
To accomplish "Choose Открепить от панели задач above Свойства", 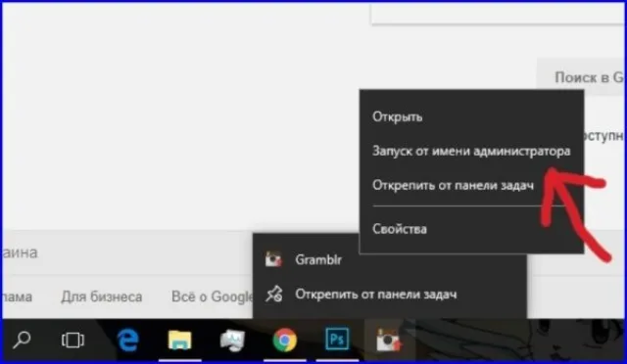I will pyautogui.click(x=453, y=186).
